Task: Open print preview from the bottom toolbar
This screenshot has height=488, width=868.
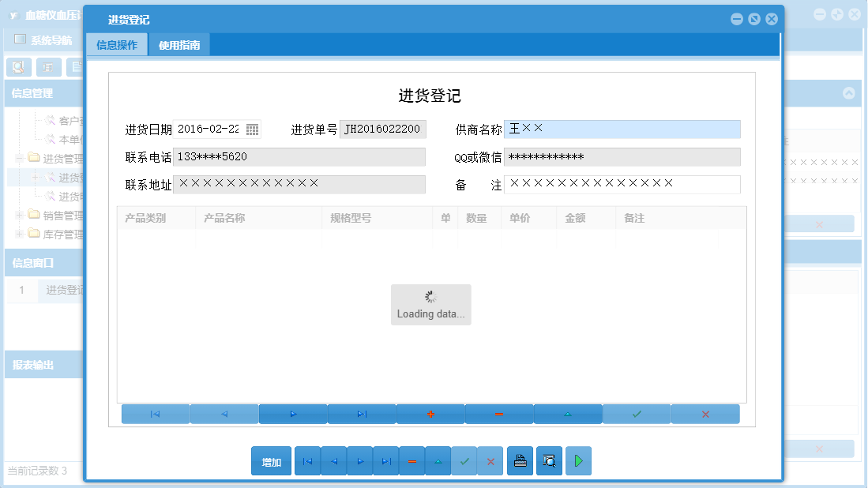Action: 549,460
